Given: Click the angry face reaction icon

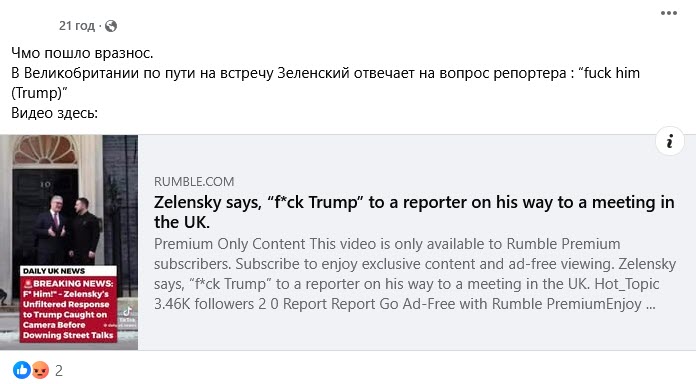Looking at the screenshot, I should click(40, 370).
